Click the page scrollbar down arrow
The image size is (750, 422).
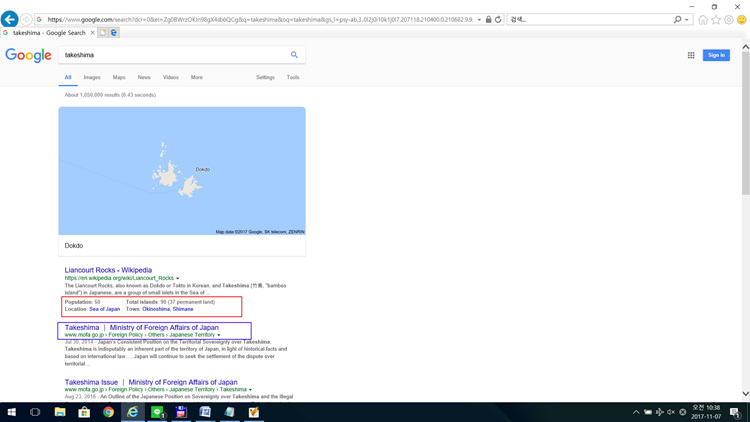(x=745, y=394)
